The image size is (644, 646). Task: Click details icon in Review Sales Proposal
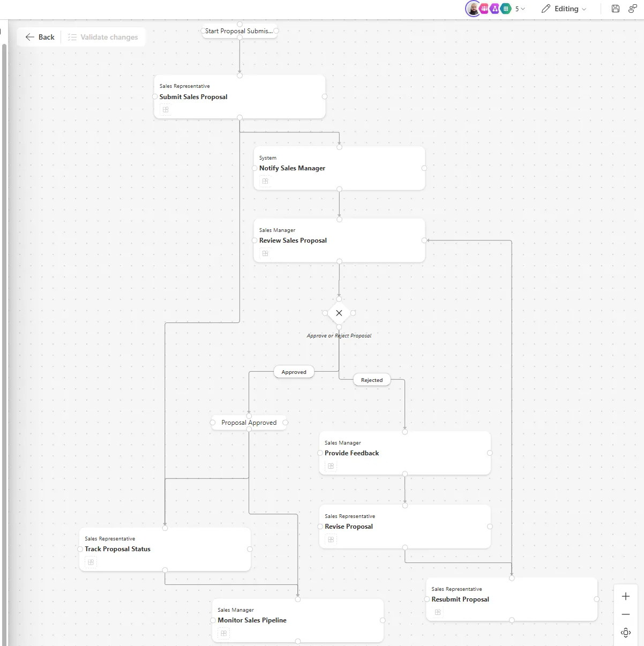tap(265, 253)
